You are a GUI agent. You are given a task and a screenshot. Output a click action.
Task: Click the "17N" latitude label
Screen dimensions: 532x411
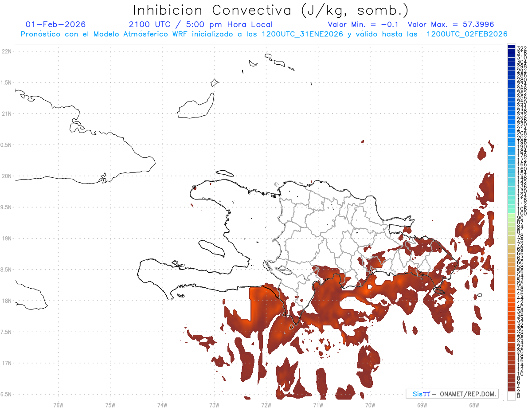click(x=6, y=363)
